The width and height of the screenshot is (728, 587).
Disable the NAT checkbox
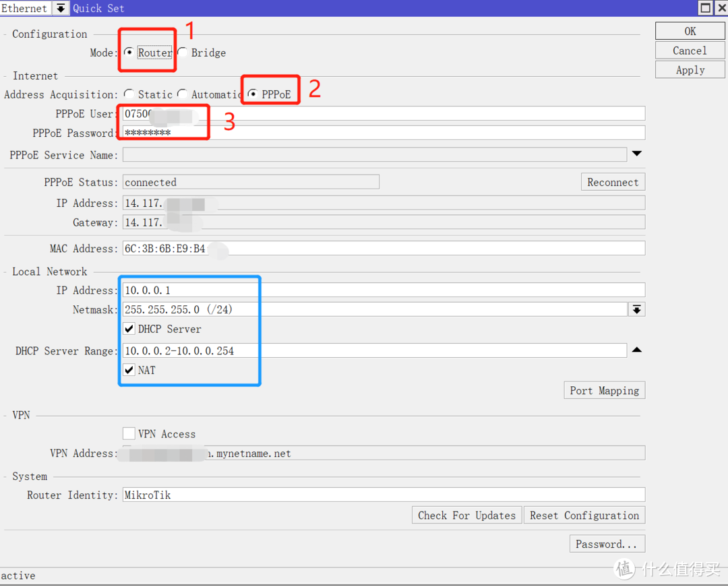click(x=129, y=370)
